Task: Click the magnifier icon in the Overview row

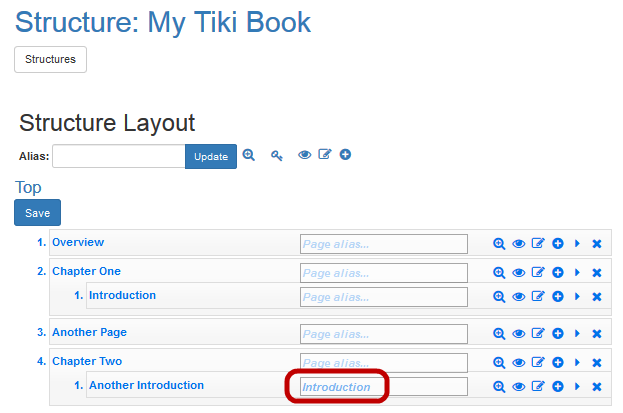Action: click(499, 244)
